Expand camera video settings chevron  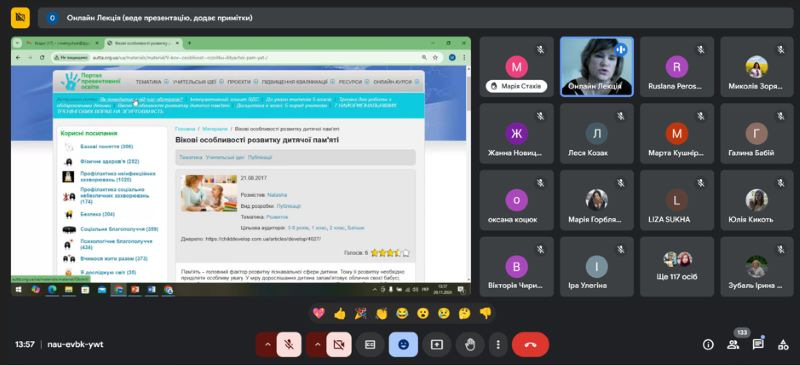(x=317, y=345)
